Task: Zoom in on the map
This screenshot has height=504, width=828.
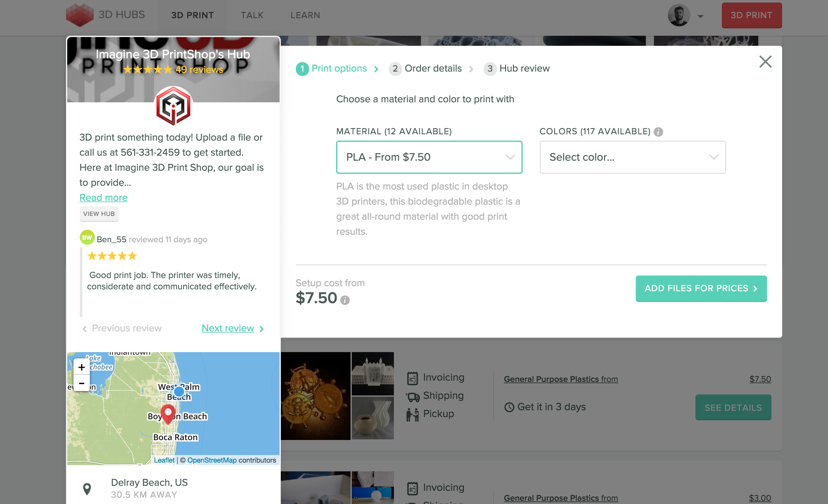Action: click(x=81, y=367)
